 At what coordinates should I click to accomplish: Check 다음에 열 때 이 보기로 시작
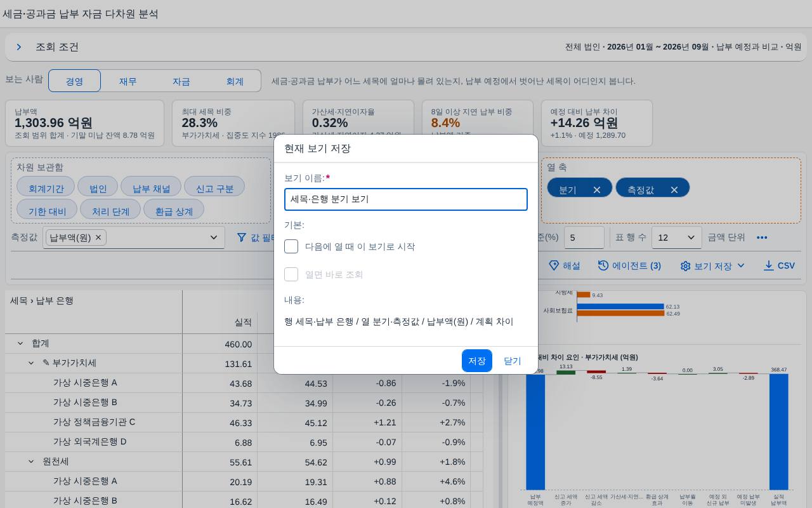point(291,246)
